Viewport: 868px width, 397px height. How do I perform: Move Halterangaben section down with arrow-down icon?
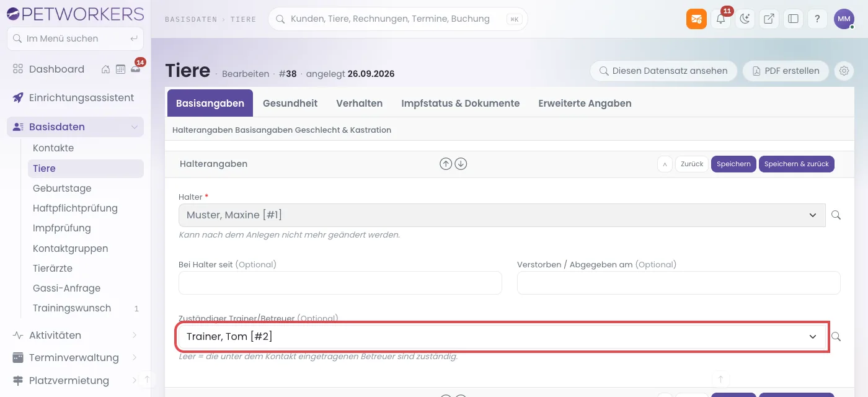coord(460,164)
